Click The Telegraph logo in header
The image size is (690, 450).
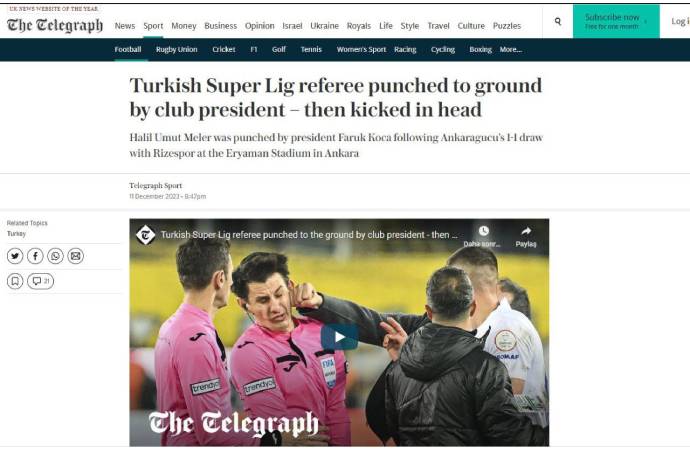tap(55, 25)
